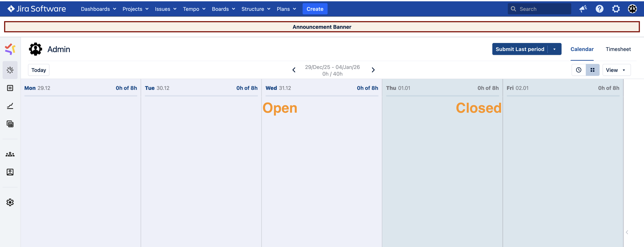
Task: Open the Planning chart sidebar icon
Action: [x=10, y=106]
